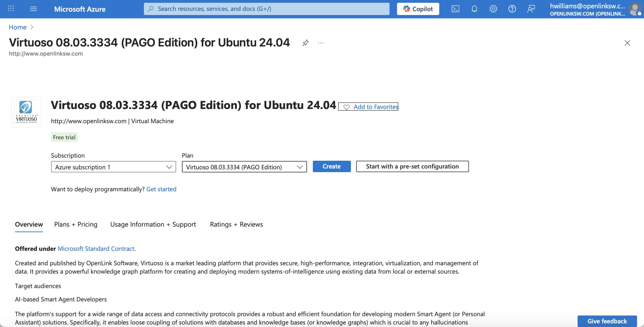Open the hamburger portal menu
The width and height of the screenshot is (644, 327).
pos(33,9)
